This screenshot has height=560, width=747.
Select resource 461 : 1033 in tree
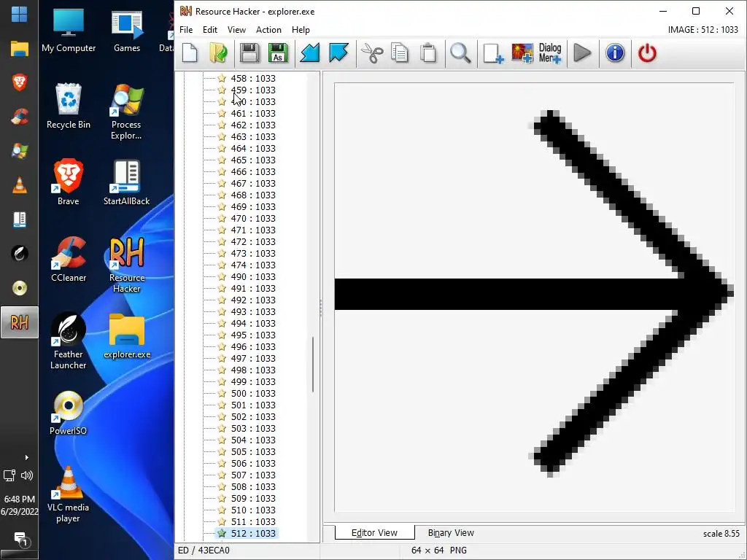click(253, 113)
